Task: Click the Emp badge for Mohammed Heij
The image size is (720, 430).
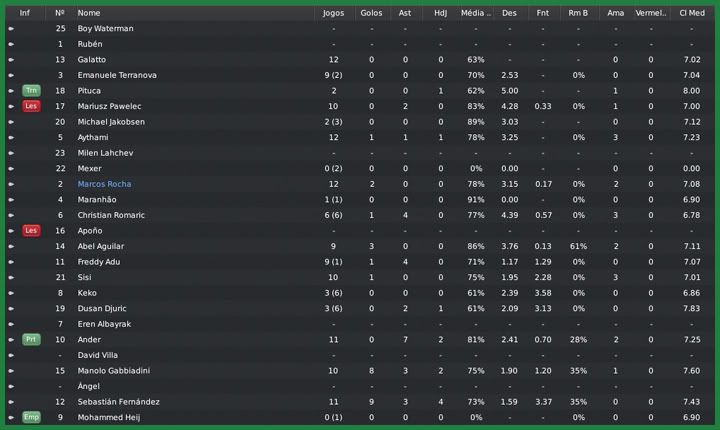Action: pos(31,417)
